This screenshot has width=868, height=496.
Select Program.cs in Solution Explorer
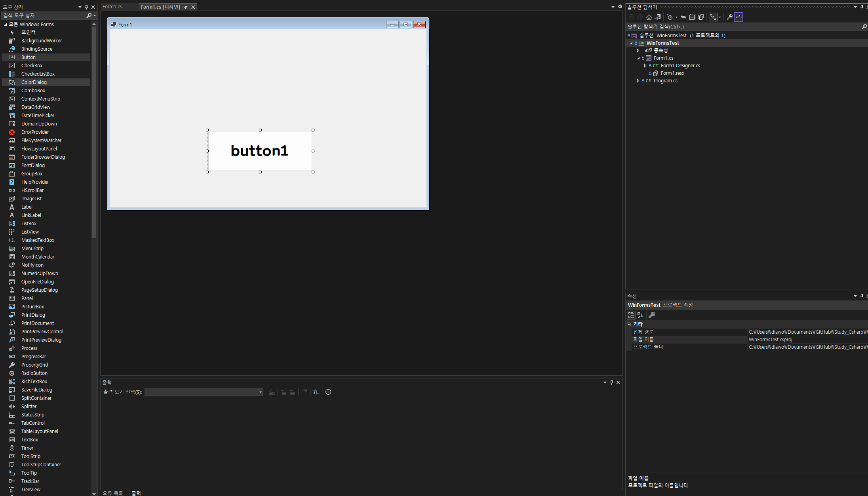coord(665,81)
